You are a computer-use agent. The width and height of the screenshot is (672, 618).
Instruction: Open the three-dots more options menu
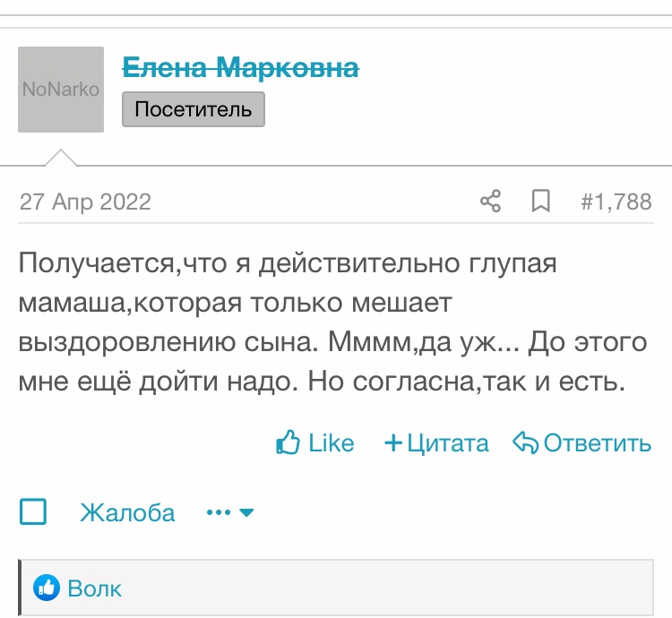coord(220,512)
